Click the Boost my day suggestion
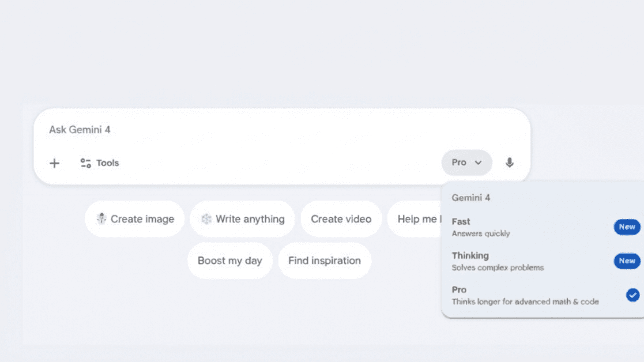The height and width of the screenshot is (362, 644). [x=229, y=261]
